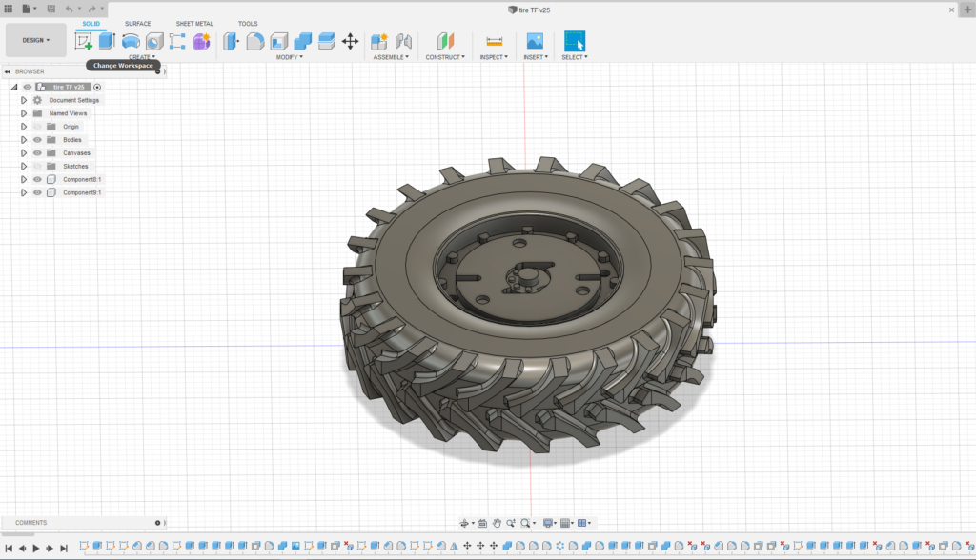Screen dimensions: 976x560
Task: Activate the Move/Copy tool
Action: pyautogui.click(x=351, y=41)
